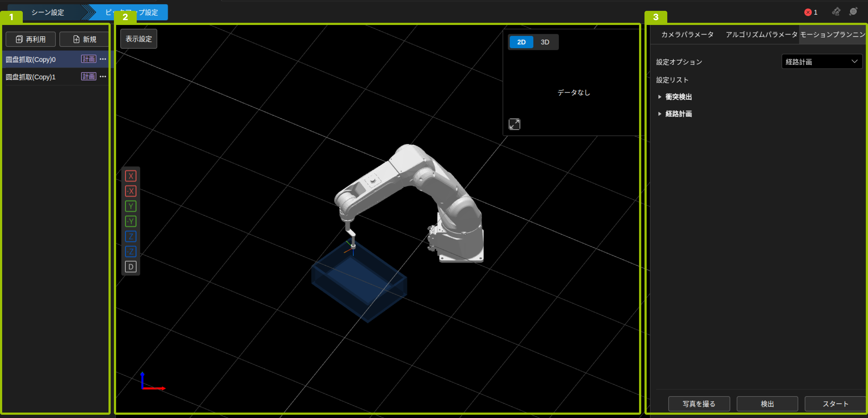Open the 表示設定 button
868x418 pixels.
click(x=139, y=39)
